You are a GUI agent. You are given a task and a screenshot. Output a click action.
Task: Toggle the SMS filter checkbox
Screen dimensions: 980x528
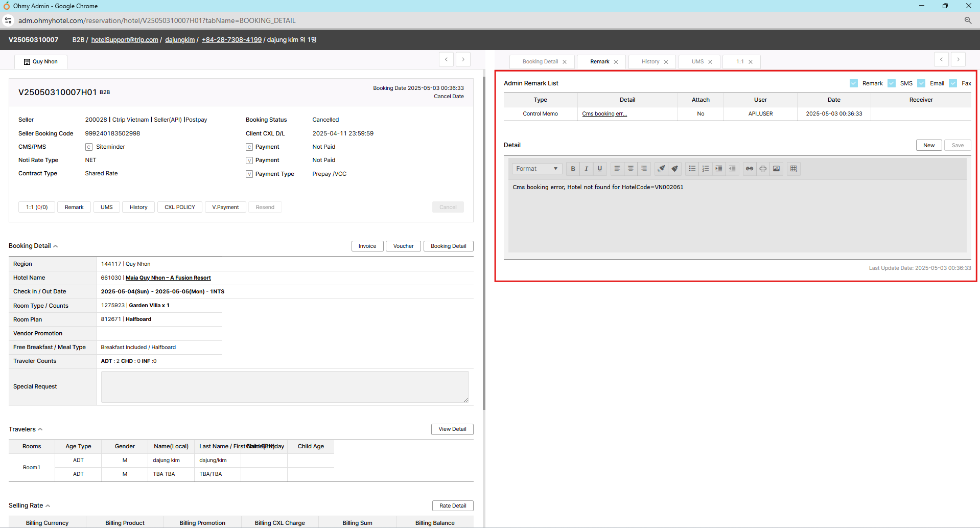click(x=892, y=83)
